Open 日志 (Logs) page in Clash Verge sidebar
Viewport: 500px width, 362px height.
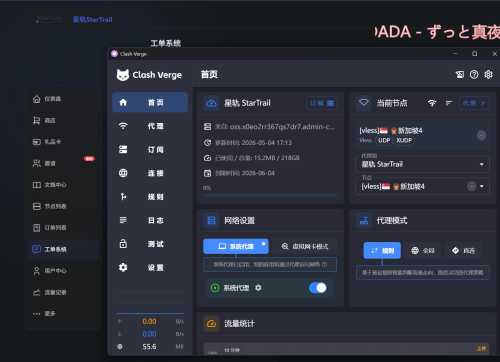pos(150,220)
